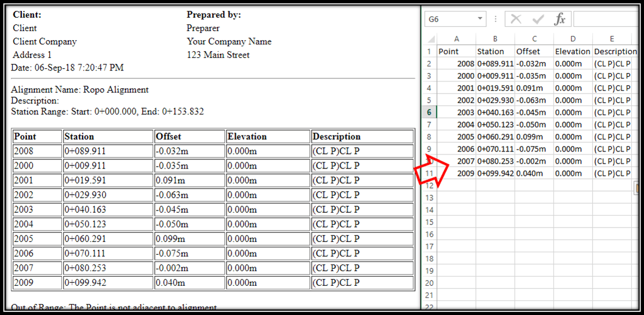Click Excel cell 0+019.591
The width and height of the screenshot is (644, 315).
(495, 88)
